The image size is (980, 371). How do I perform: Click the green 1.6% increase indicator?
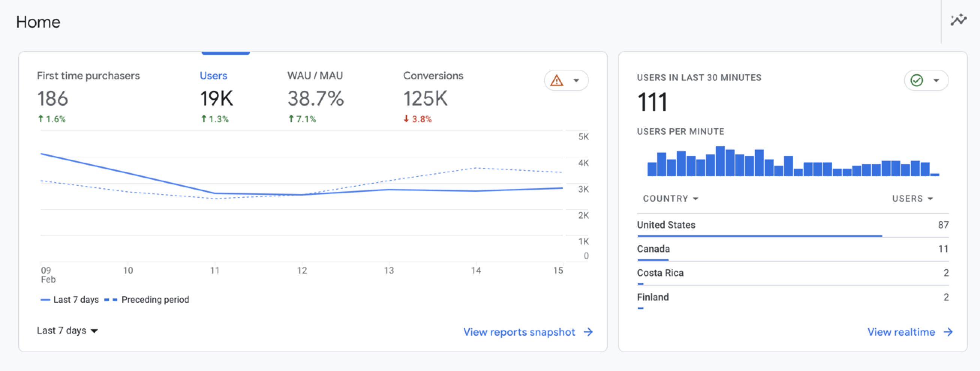pos(51,119)
